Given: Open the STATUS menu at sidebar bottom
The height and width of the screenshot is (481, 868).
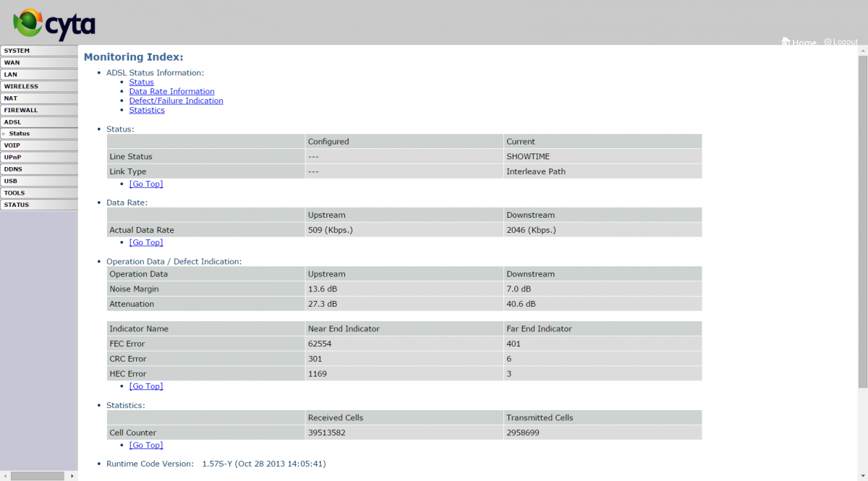Looking at the screenshot, I should tap(39, 205).
